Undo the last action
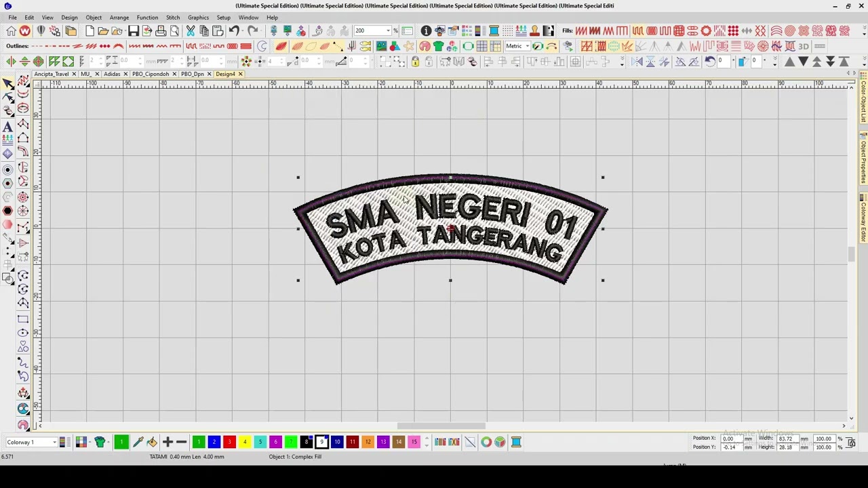The width and height of the screenshot is (868, 488). [x=234, y=31]
